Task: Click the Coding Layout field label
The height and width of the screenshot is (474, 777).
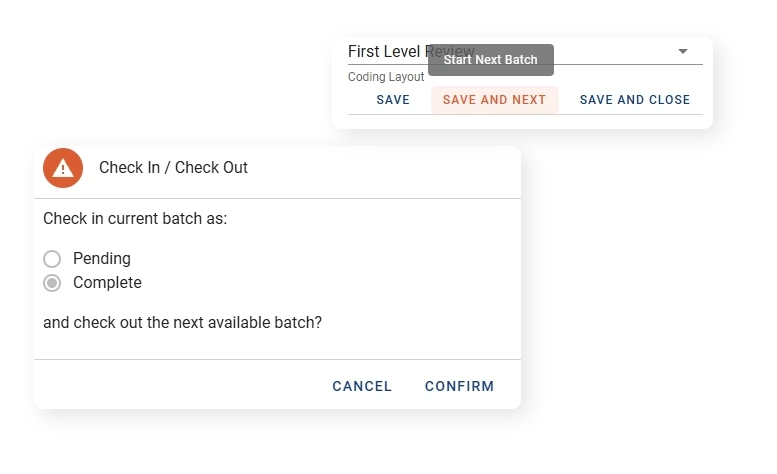Action: 386,77
